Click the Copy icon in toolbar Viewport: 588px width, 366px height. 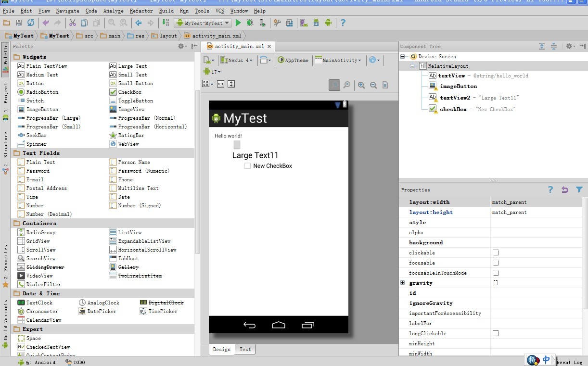(x=85, y=23)
